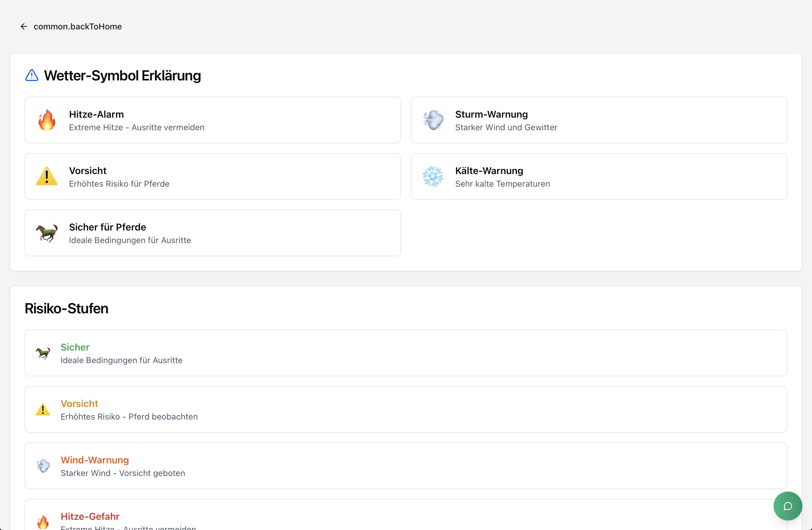
Task: Click the wind icon next to Wind-Warnung
Action: point(43,466)
